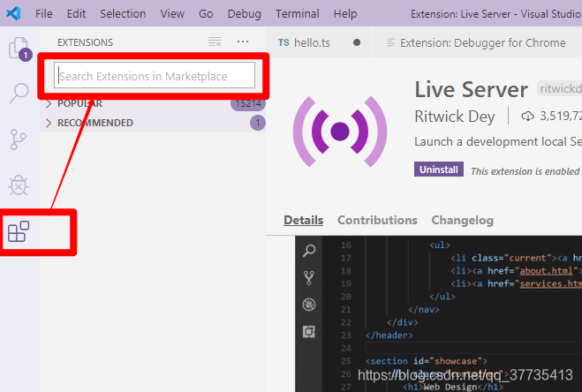Switch to Extension: Debugger for Chrome tab
This screenshot has height=392, width=582.
pyautogui.click(x=477, y=42)
